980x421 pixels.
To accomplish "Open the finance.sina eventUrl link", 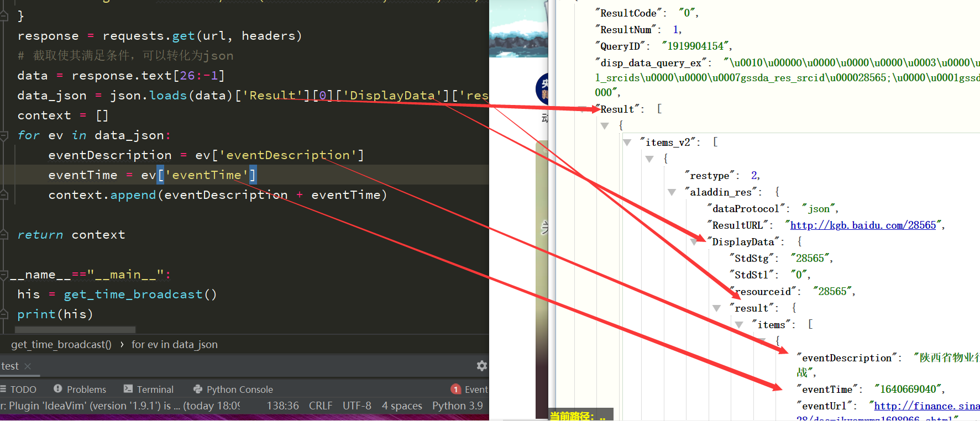I will (x=926, y=406).
